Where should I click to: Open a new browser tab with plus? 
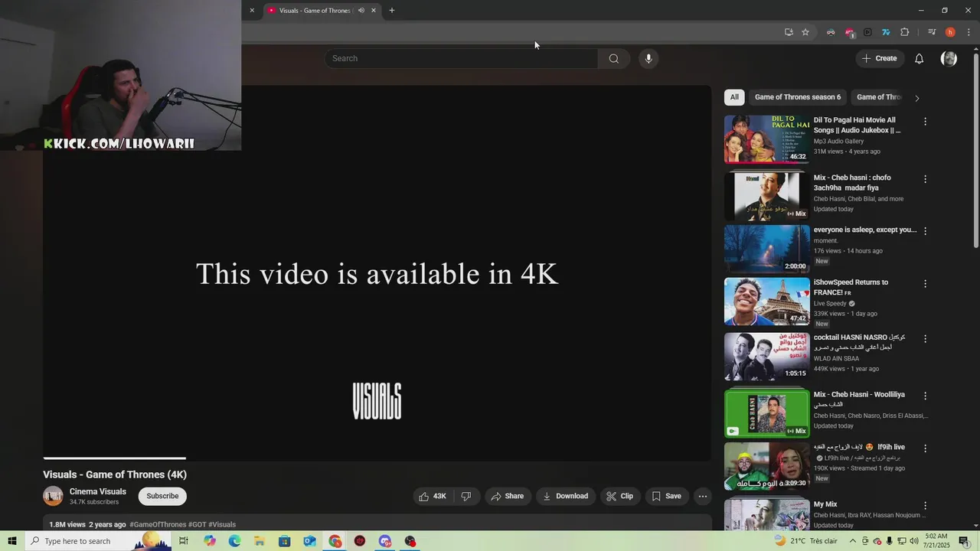coord(392,11)
